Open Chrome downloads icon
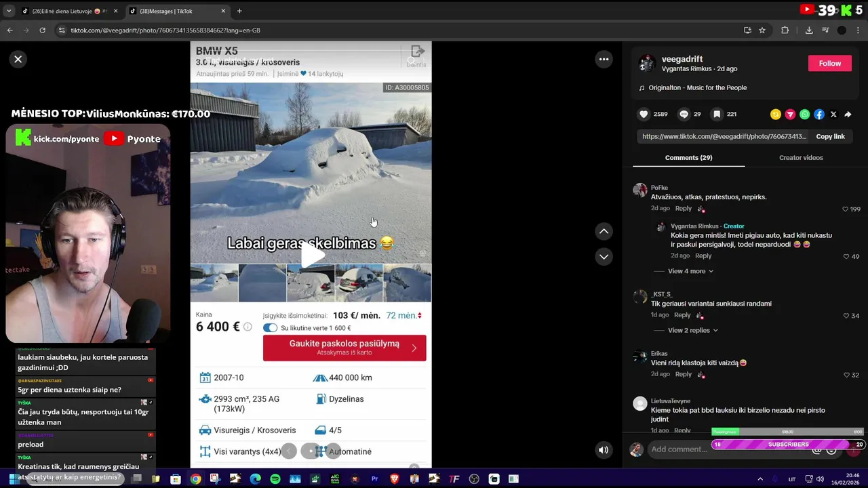This screenshot has height=488, width=868. pos(809,30)
